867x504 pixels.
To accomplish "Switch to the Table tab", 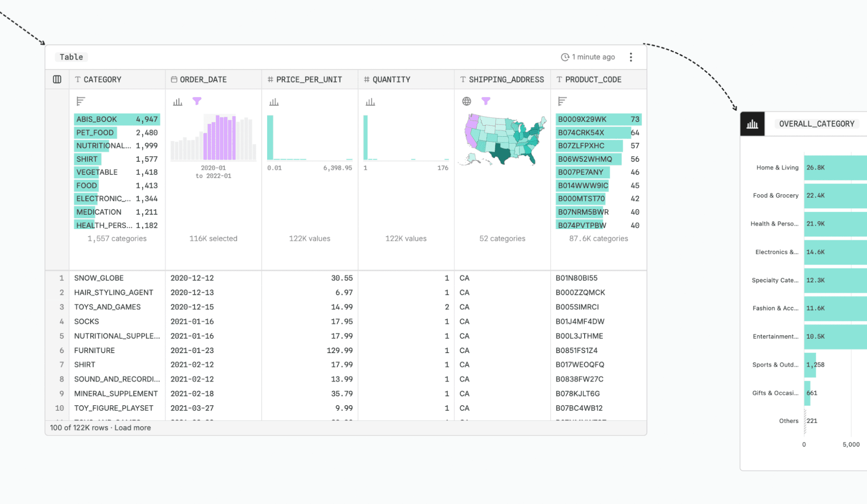I will (x=71, y=57).
